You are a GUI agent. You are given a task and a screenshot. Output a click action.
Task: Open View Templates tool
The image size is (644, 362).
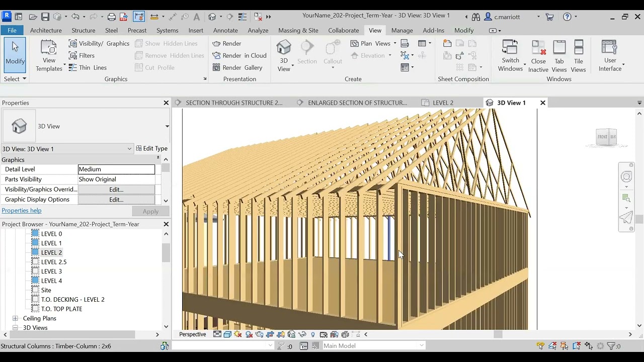49,56
